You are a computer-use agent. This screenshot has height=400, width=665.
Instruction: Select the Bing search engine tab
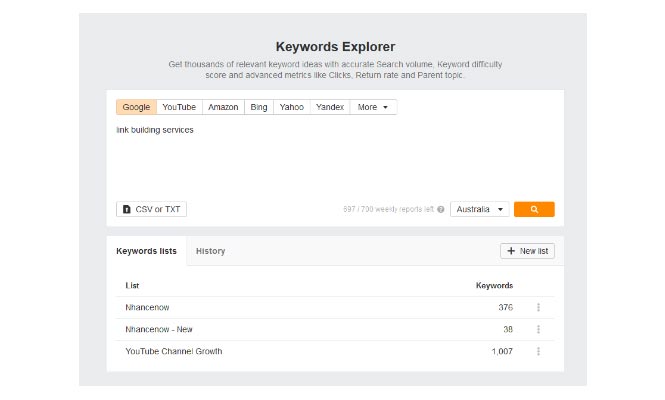259,107
